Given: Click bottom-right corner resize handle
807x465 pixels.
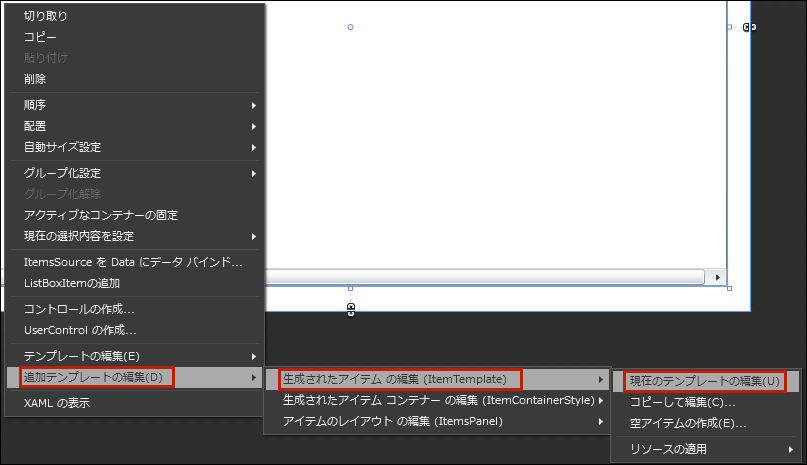Looking at the screenshot, I should coord(729,288).
